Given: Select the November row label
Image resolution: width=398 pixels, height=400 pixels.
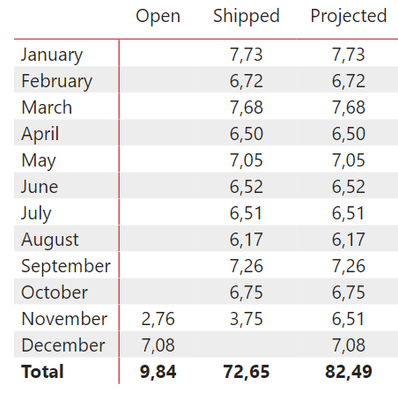Looking at the screenshot, I should pyautogui.click(x=64, y=319).
